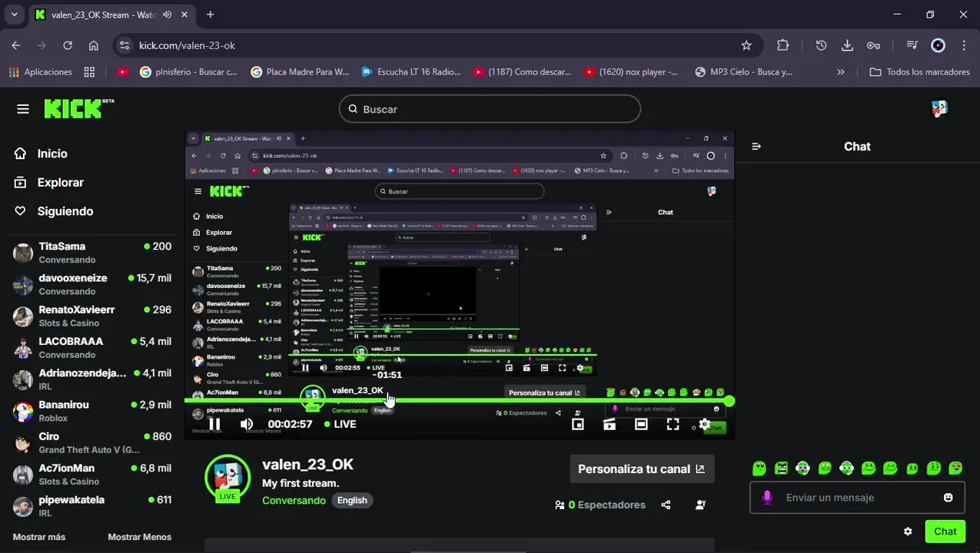Open Personaliza tu canal link

(642, 469)
